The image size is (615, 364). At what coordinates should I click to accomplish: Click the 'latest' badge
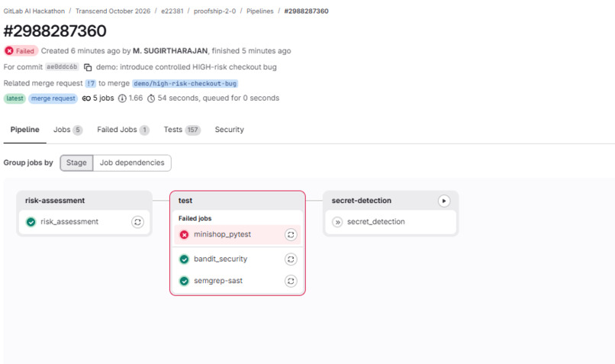15,98
